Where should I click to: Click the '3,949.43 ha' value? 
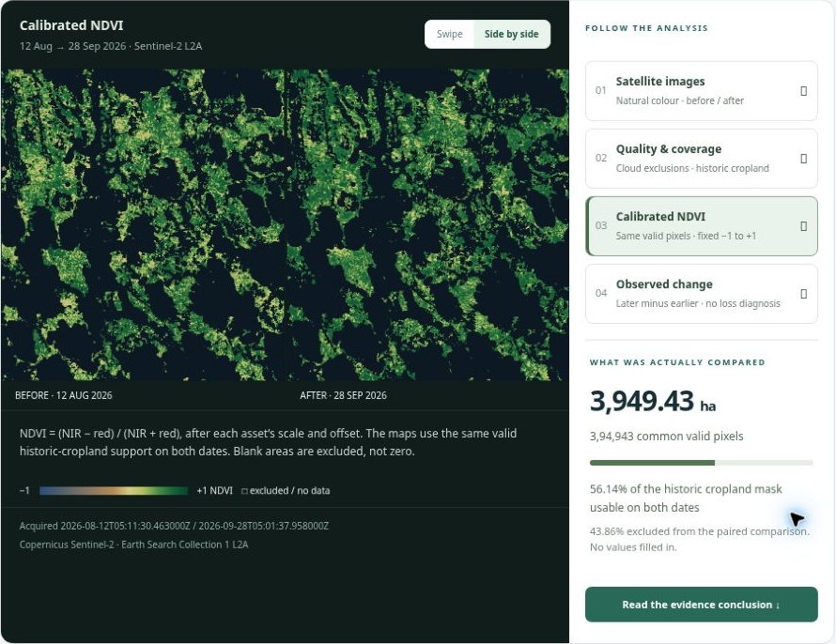pos(653,401)
